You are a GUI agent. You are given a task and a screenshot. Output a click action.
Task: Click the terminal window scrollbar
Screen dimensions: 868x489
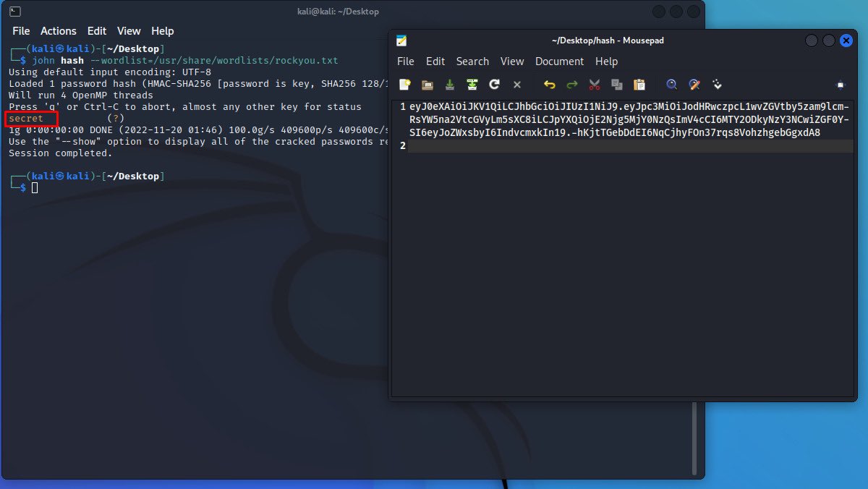pos(695,437)
